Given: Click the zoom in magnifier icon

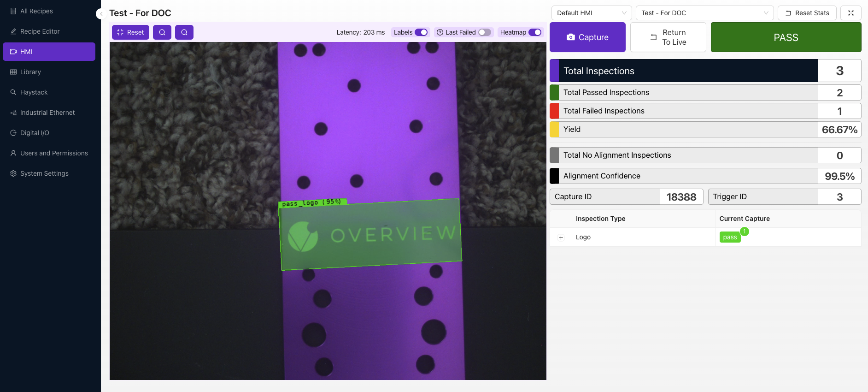Looking at the screenshot, I should (184, 32).
